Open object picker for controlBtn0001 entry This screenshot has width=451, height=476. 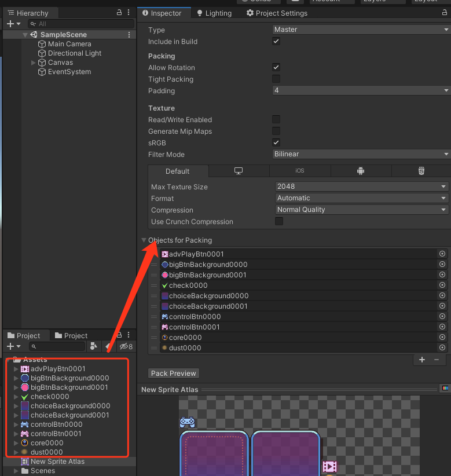(442, 327)
